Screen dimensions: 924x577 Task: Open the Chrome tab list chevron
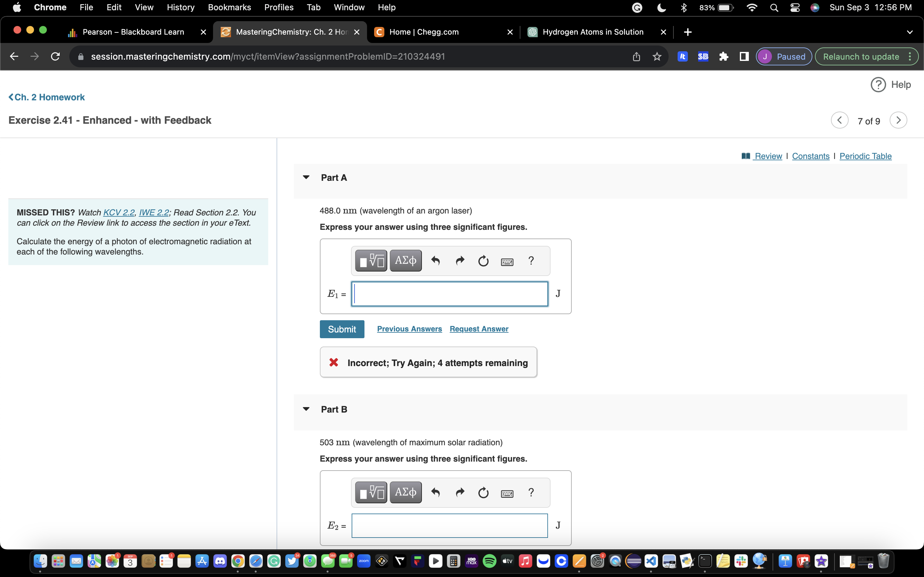(910, 32)
